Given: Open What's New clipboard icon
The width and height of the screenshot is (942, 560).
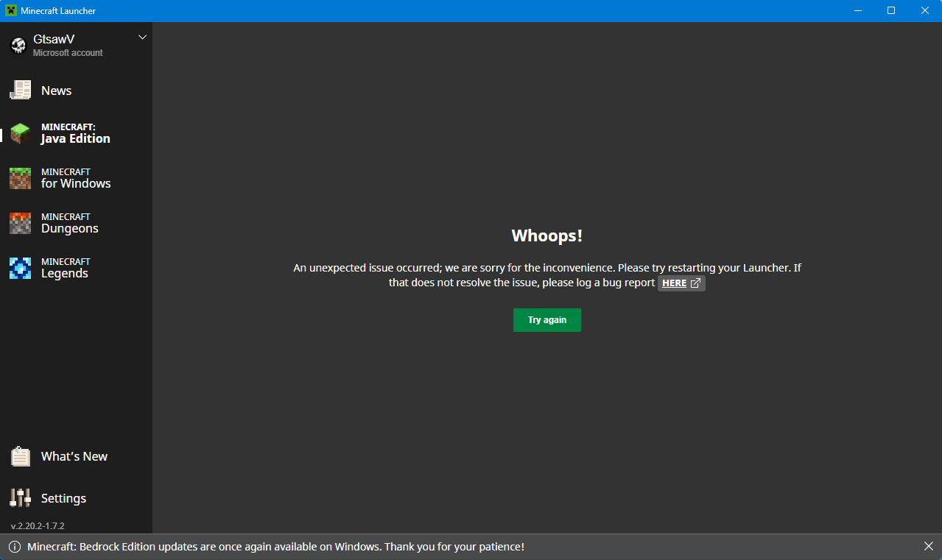Looking at the screenshot, I should pos(20,456).
